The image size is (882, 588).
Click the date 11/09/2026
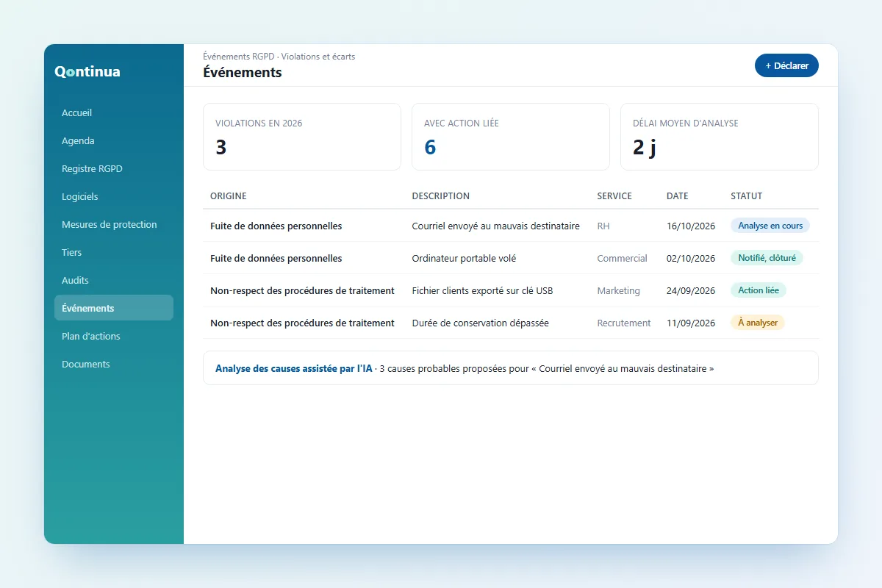tap(691, 323)
